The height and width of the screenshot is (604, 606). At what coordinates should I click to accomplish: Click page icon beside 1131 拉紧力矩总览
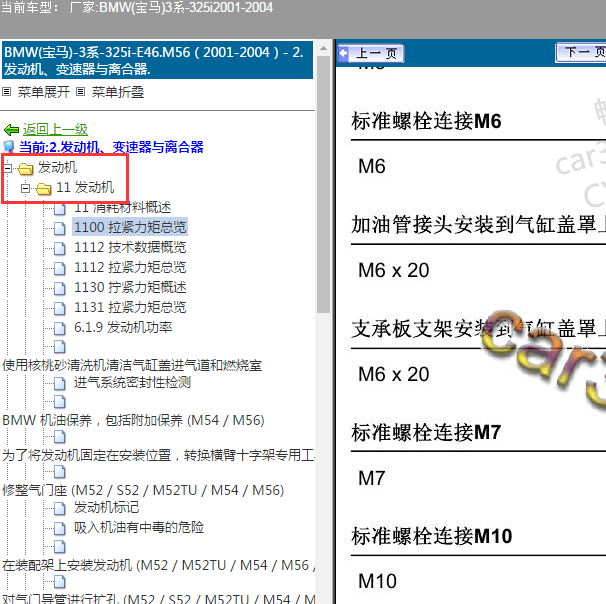(60, 308)
